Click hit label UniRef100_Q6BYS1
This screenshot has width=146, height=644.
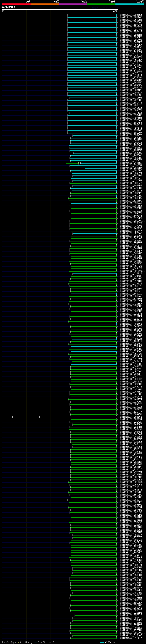[131, 462]
